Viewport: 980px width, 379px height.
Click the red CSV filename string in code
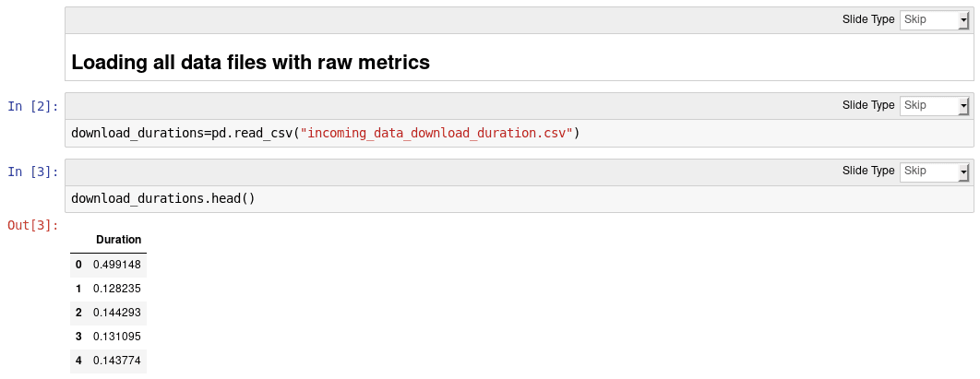pyautogui.click(x=436, y=133)
